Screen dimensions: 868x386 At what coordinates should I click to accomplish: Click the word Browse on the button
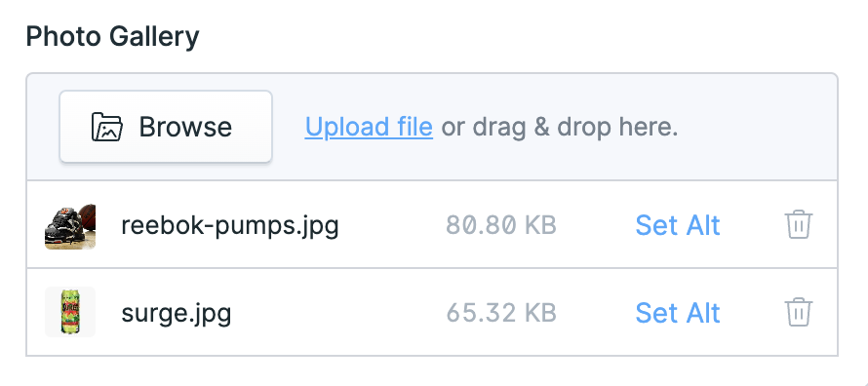[185, 127]
